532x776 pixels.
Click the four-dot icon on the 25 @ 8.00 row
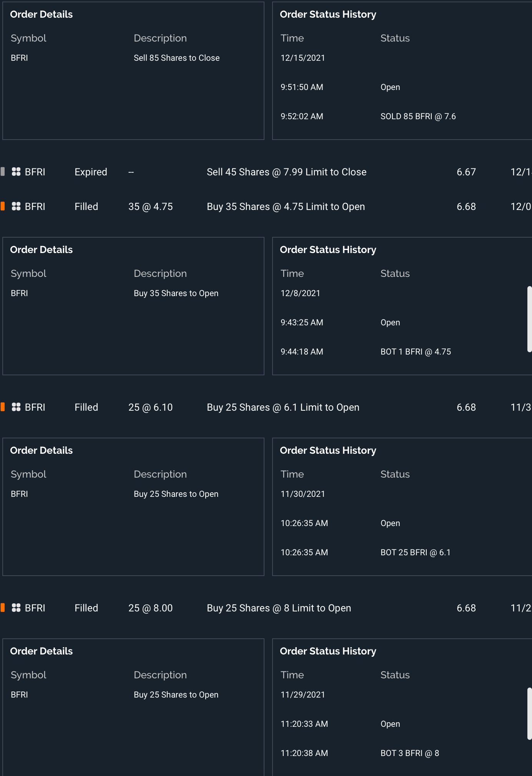click(x=16, y=608)
